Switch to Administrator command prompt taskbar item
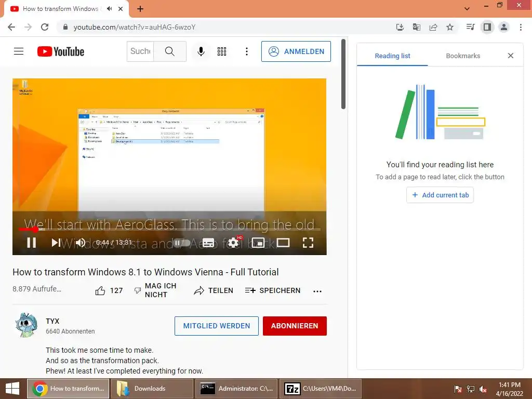 click(236, 389)
